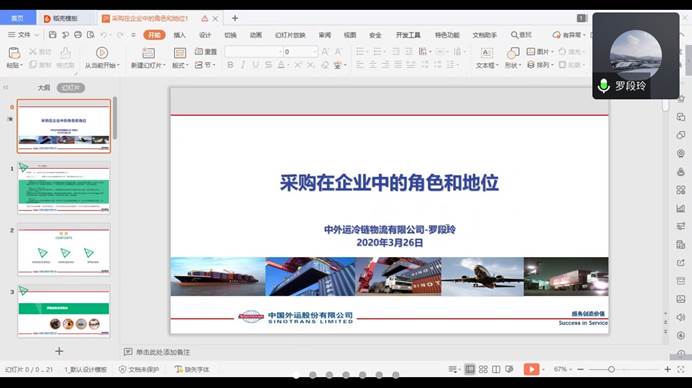Click the print preview icon next to print
This screenshot has width=692, height=388.
(x=90, y=35)
